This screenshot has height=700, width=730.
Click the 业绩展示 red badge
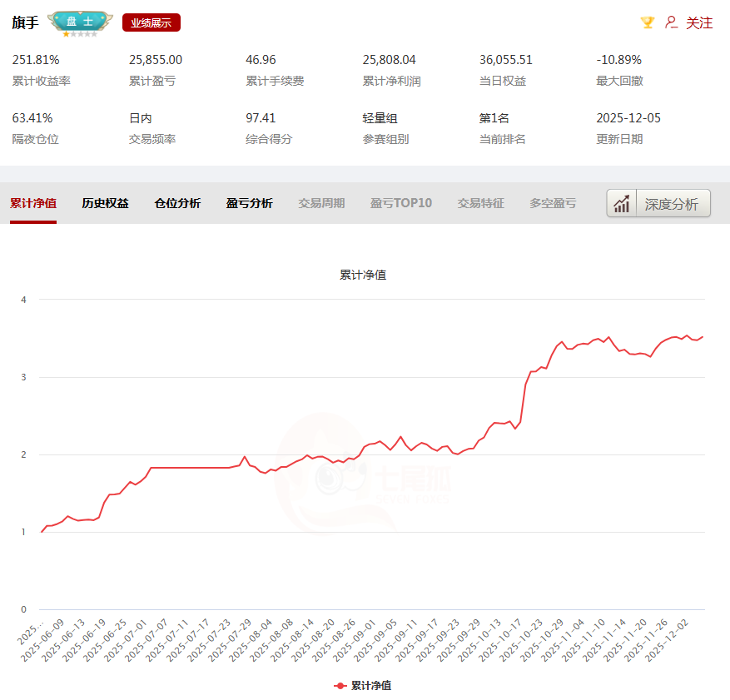(x=151, y=22)
